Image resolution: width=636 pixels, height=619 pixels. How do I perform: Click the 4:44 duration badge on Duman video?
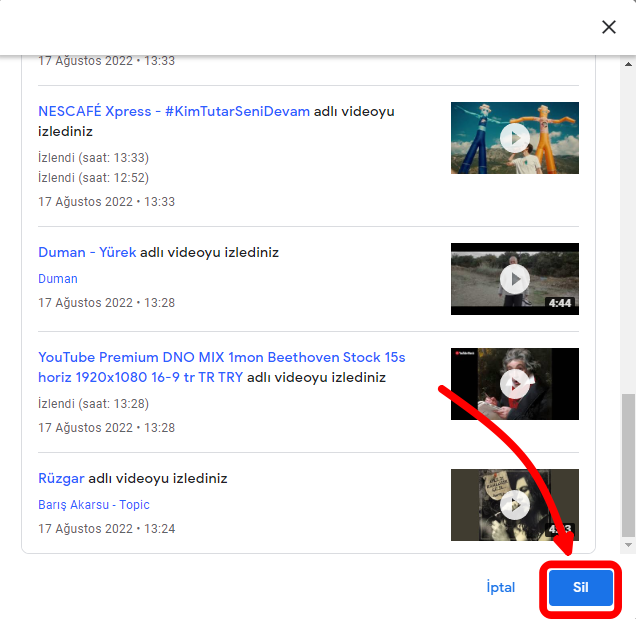[559, 303]
